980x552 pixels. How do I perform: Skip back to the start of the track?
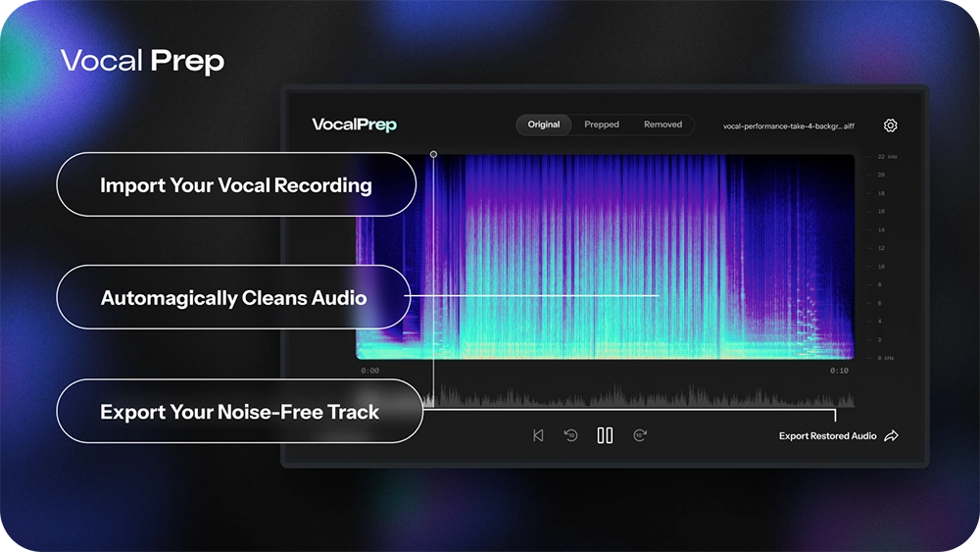pos(538,435)
